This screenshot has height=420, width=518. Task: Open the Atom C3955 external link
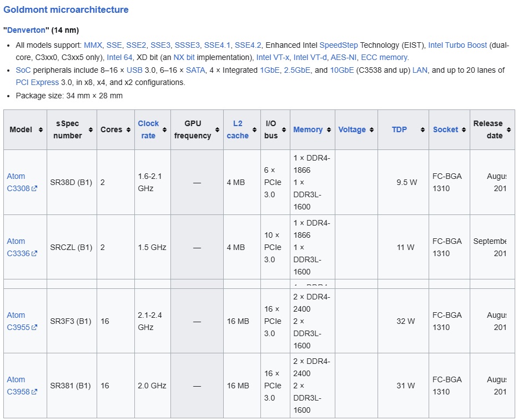pyautogui.click(x=22, y=321)
